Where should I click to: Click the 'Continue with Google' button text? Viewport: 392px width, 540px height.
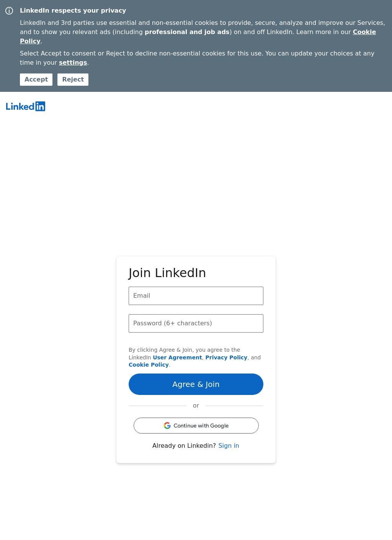coord(201,426)
